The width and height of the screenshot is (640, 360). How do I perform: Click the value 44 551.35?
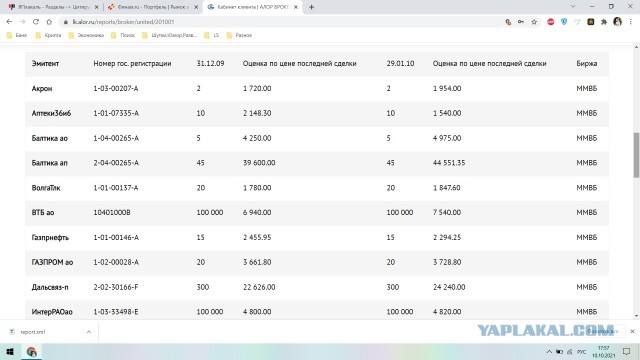click(x=449, y=163)
